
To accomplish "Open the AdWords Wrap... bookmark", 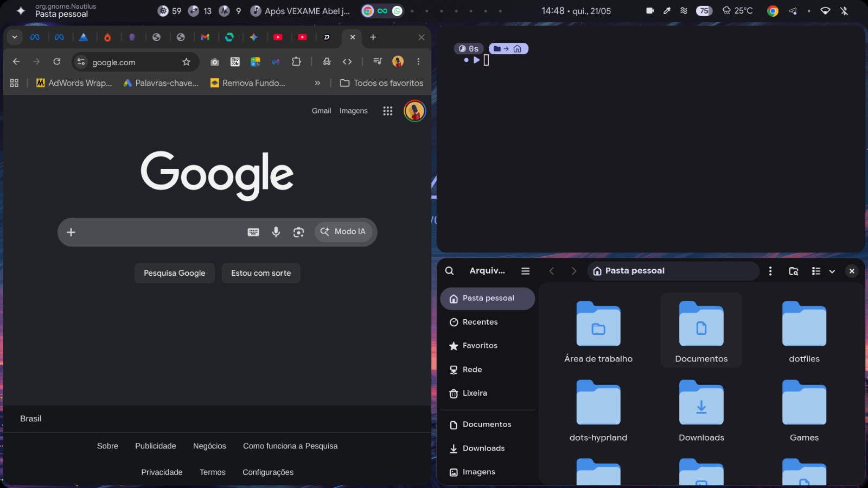I will [x=74, y=83].
